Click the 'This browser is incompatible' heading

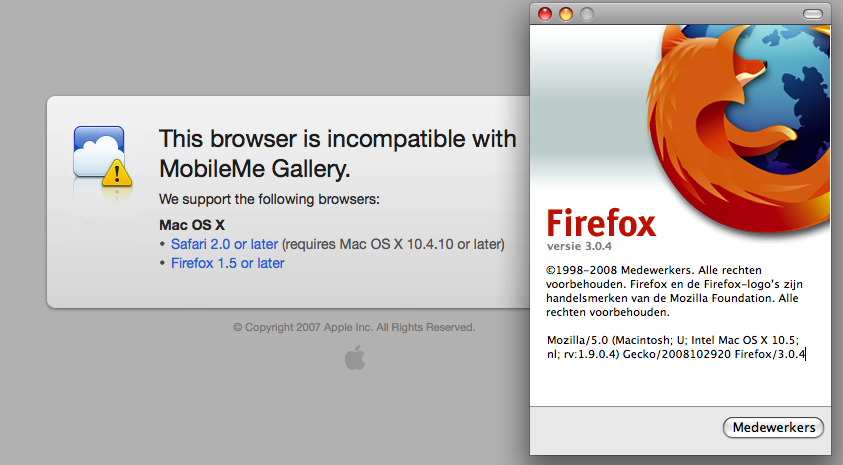tap(338, 154)
